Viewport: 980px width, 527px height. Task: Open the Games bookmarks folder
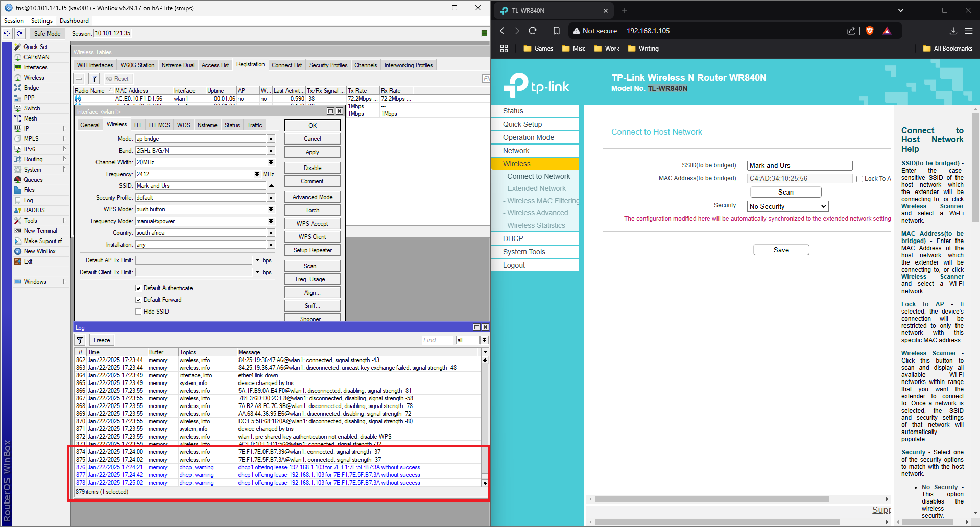[x=538, y=49]
